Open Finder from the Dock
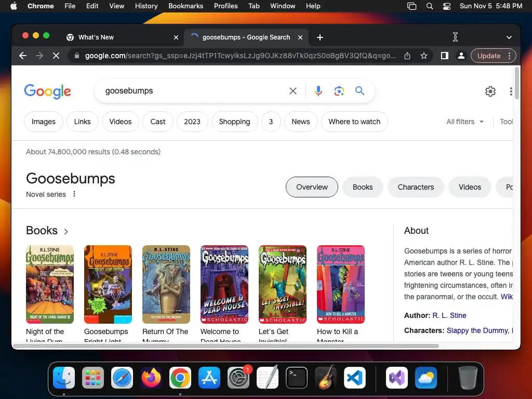Screen dimensions: 532x399 click(64, 378)
